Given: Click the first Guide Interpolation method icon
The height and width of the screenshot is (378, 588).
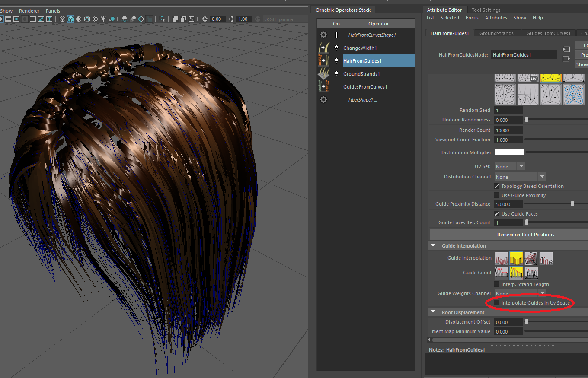Looking at the screenshot, I should pyautogui.click(x=502, y=258).
